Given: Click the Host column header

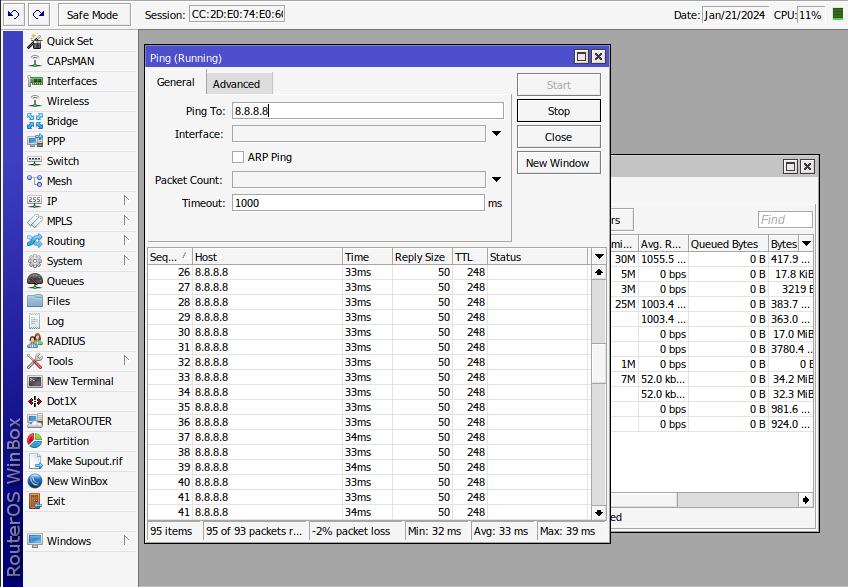Looking at the screenshot, I should coord(267,257).
